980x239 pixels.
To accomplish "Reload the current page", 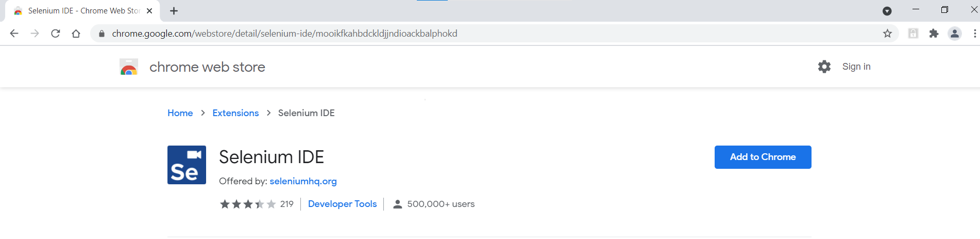I will [56, 34].
